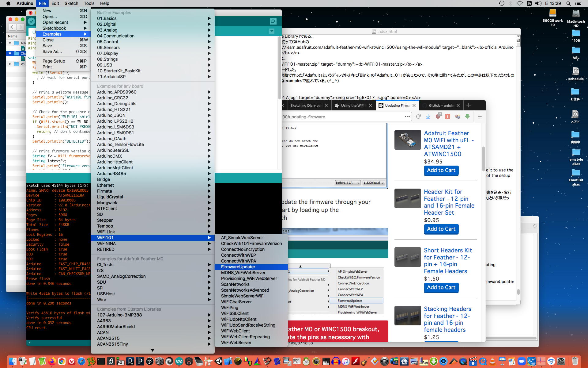The width and height of the screenshot is (588, 368).
Task: Open a new Firefox tab
Action: click(468, 105)
